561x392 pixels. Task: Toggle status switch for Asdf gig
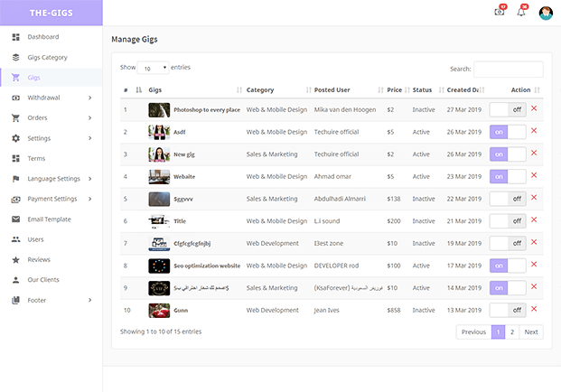click(x=507, y=132)
